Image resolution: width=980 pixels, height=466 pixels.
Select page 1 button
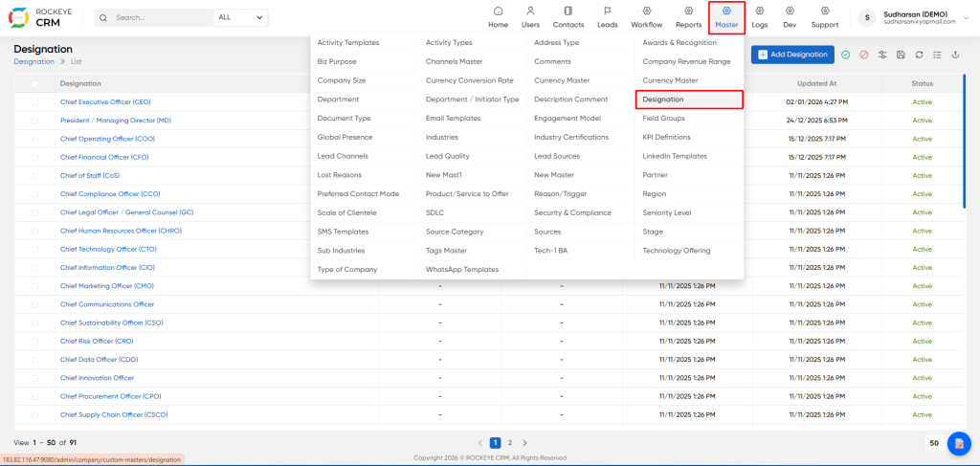[495, 443]
